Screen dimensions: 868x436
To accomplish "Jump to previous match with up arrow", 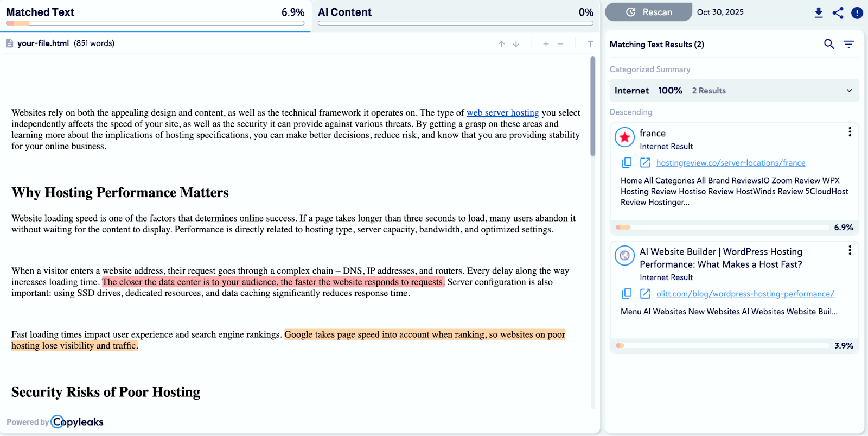I will click(501, 44).
